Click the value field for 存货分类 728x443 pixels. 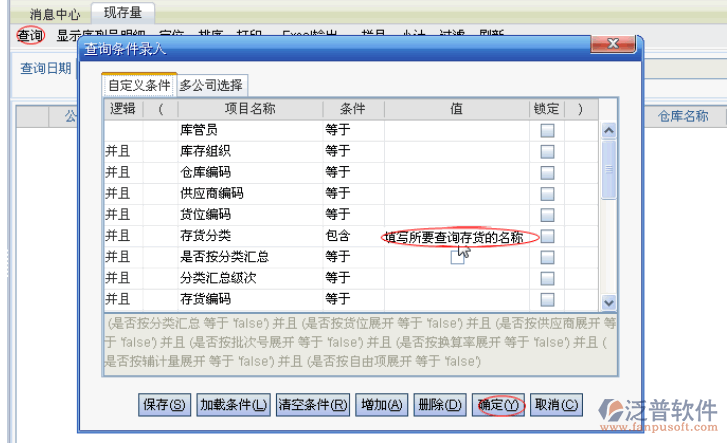[456, 237]
